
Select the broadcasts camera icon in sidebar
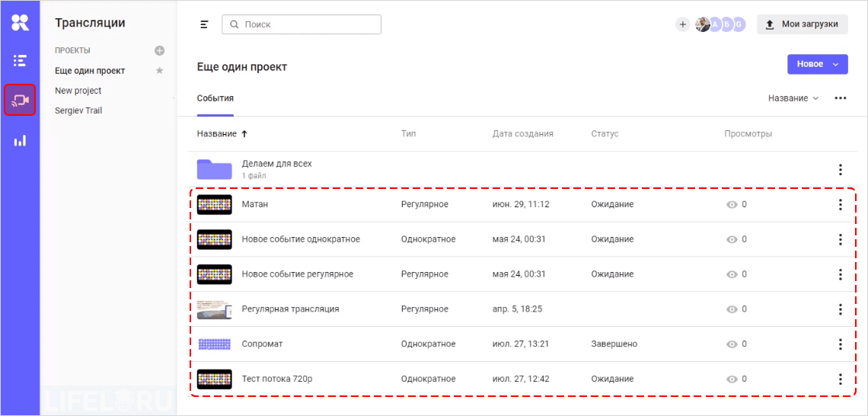pos(20,101)
